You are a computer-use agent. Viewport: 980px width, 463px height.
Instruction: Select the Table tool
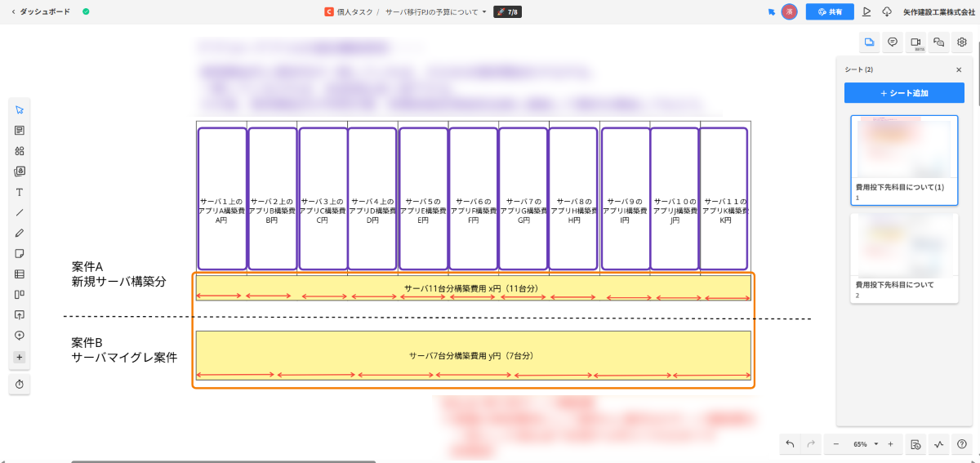click(x=20, y=274)
